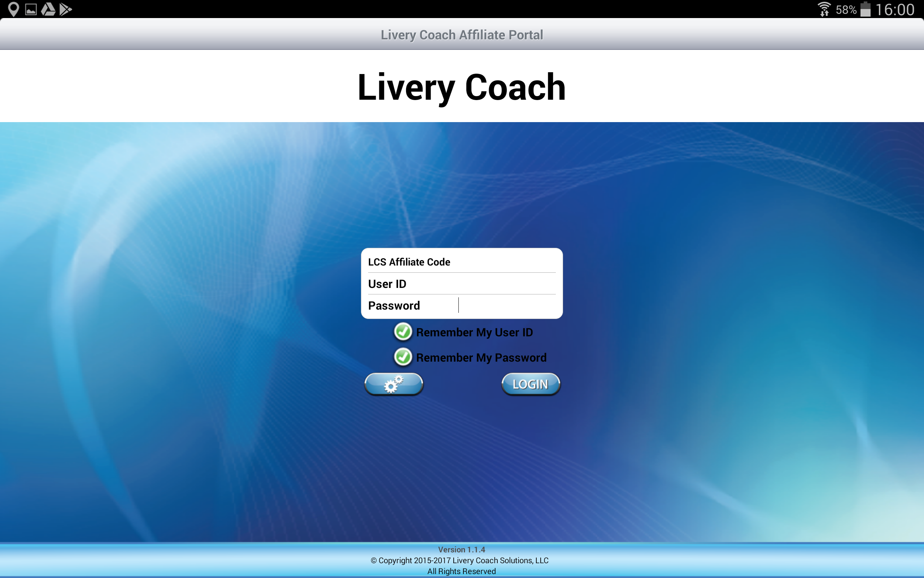Tap the Version 1.1.4 text
Screen dimensions: 924x578
tap(462, 549)
